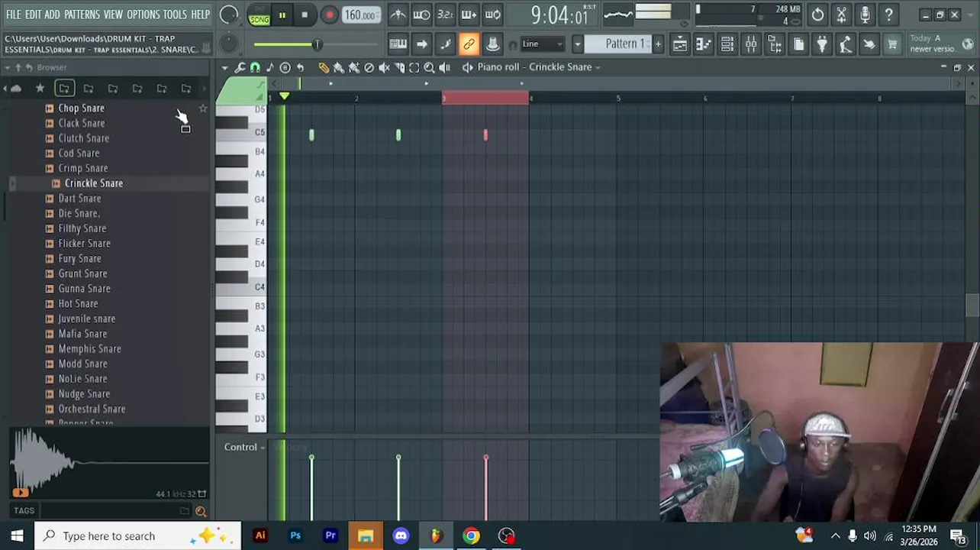Open Adobe Premiere Pro from taskbar
This screenshot has height=550, width=980.
330,535
